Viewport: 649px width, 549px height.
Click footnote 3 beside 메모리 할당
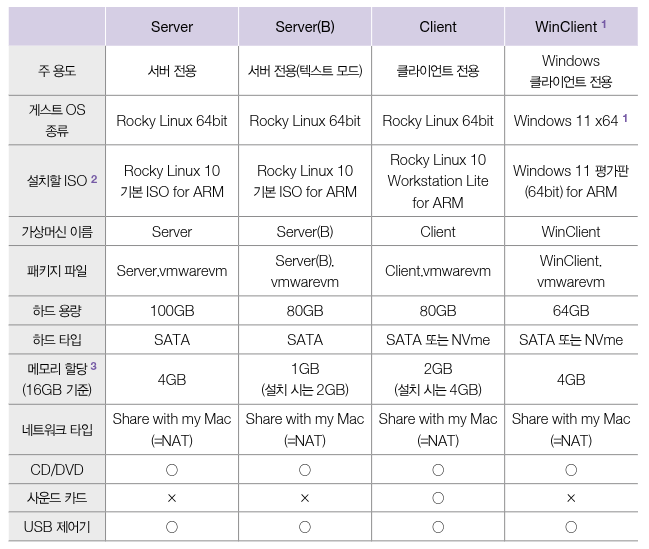94,366
